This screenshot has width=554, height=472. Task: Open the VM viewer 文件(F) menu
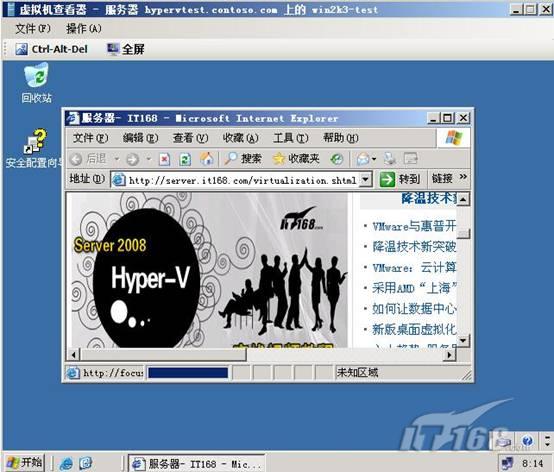[33, 29]
